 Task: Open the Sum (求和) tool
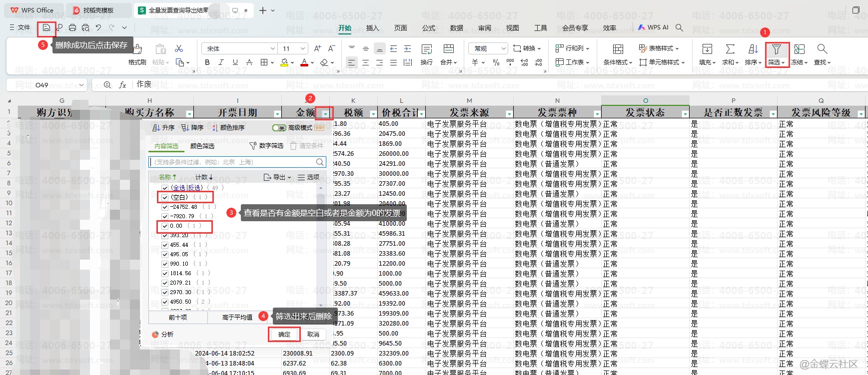[730, 49]
